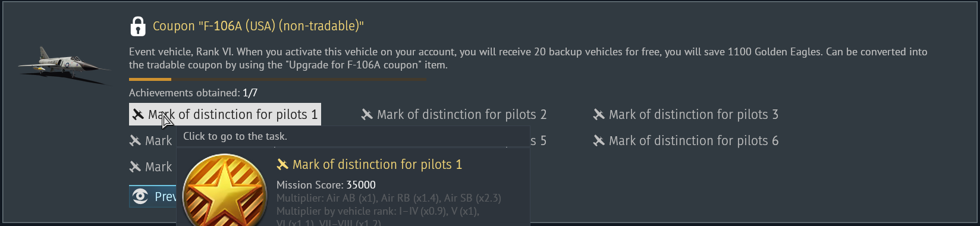Click the plane icon of third-row cut-off Mark
This screenshot has width=980, height=226.
click(x=136, y=167)
